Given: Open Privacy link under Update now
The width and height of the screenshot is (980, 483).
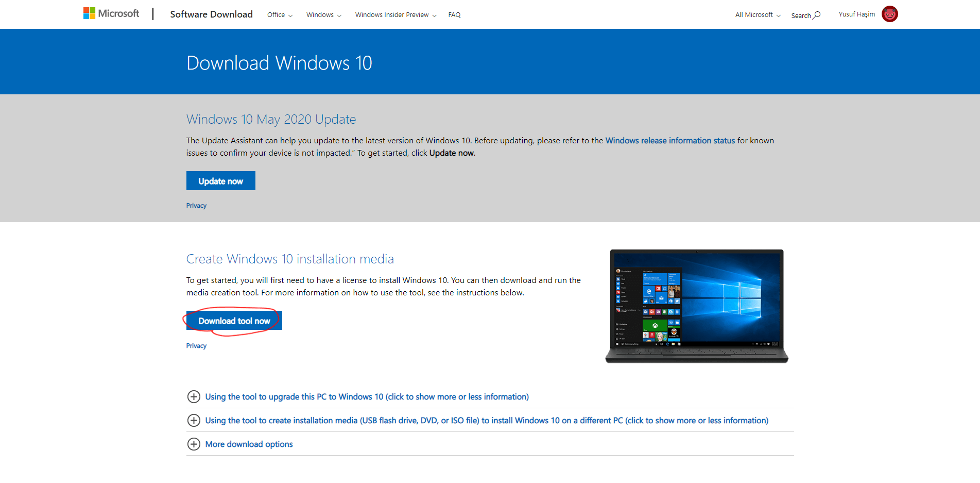Looking at the screenshot, I should click(196, 206).
